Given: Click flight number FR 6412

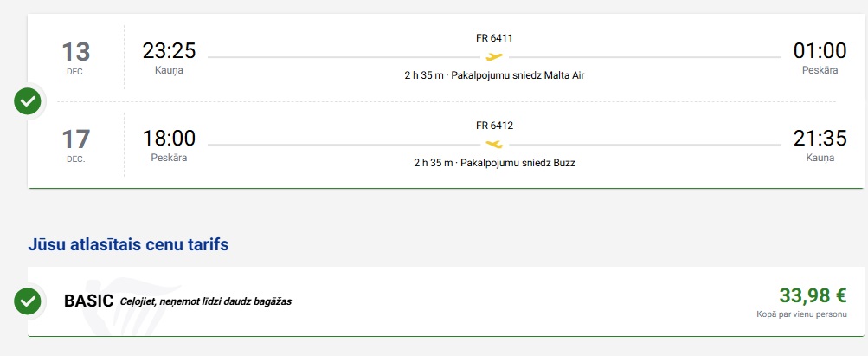Looking at the screenshot, I should (494, 126).
